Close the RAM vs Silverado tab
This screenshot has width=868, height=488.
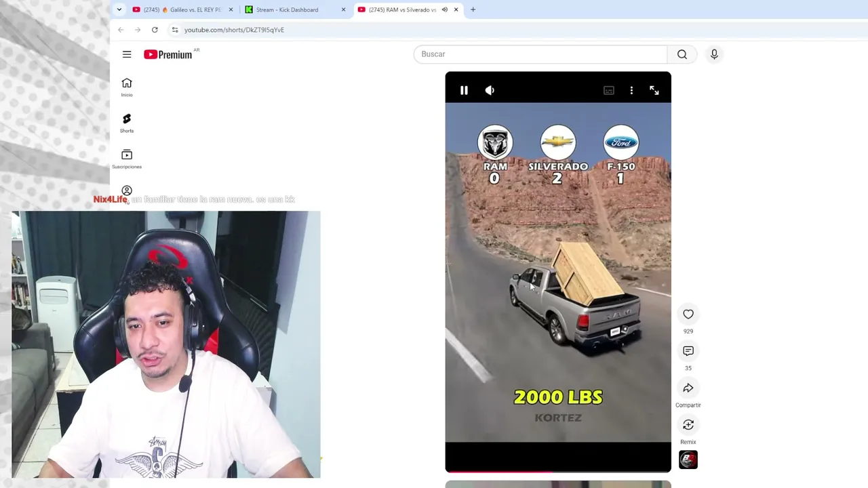[456, 9]
